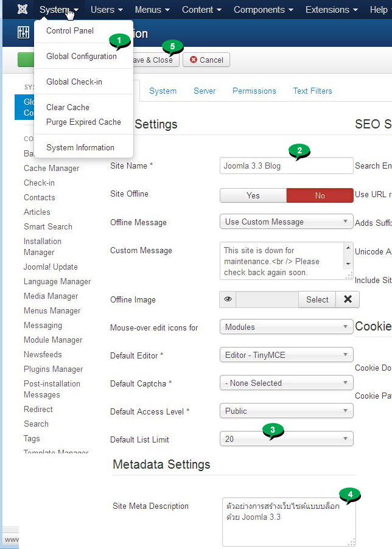Click the up arrow in Custom Message scrollbar
The width and height of the screenshot is (392, 549).
[x=348, y=248]
